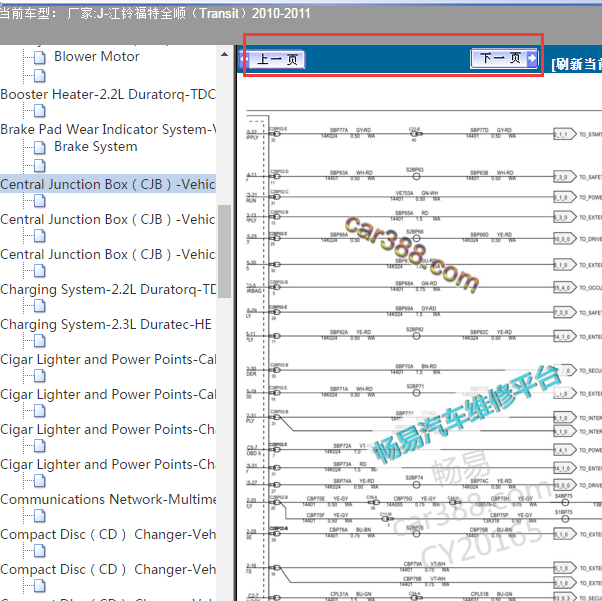
Task: Click the tree panel vertical scrollbar thumb
Action: (225, 251)
